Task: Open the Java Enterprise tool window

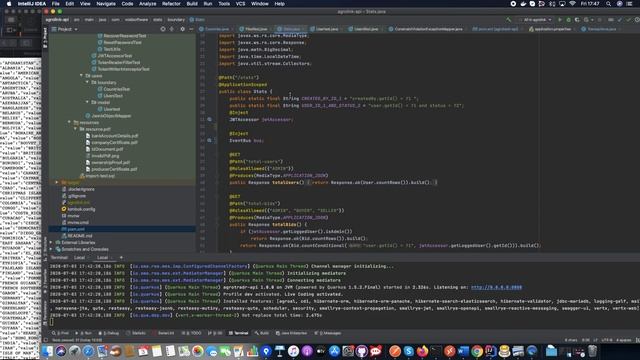Action: point(291,333)
